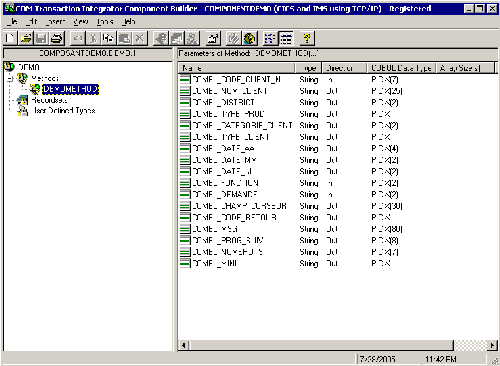Open the Edit menu
The image size is (500, 366).
[x=31, y=22]
